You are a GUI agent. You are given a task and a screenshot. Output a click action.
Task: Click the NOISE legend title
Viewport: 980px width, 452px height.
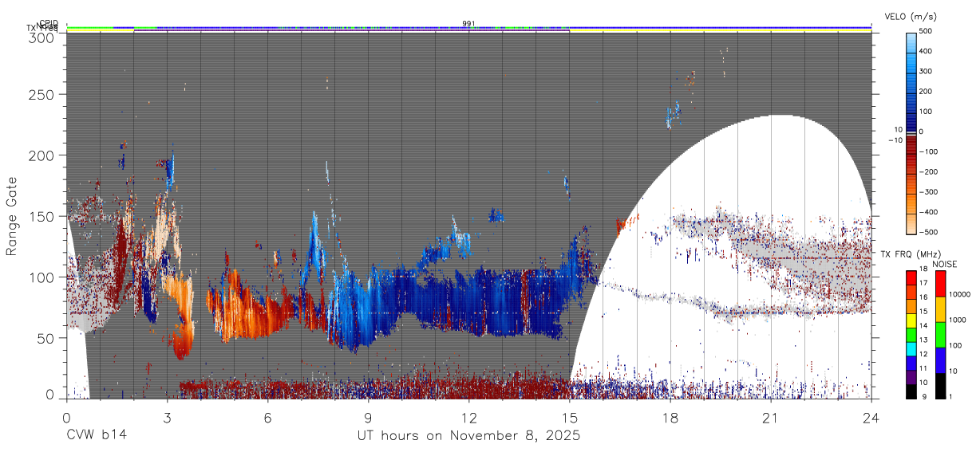(x=946, y=264)
